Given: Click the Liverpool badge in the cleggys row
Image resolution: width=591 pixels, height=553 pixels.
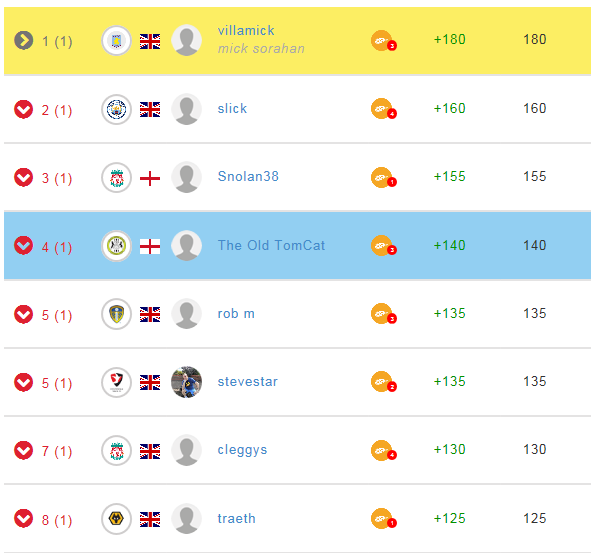Looking at the screenshot, I should pyautogui.click(x=116, y=450).
